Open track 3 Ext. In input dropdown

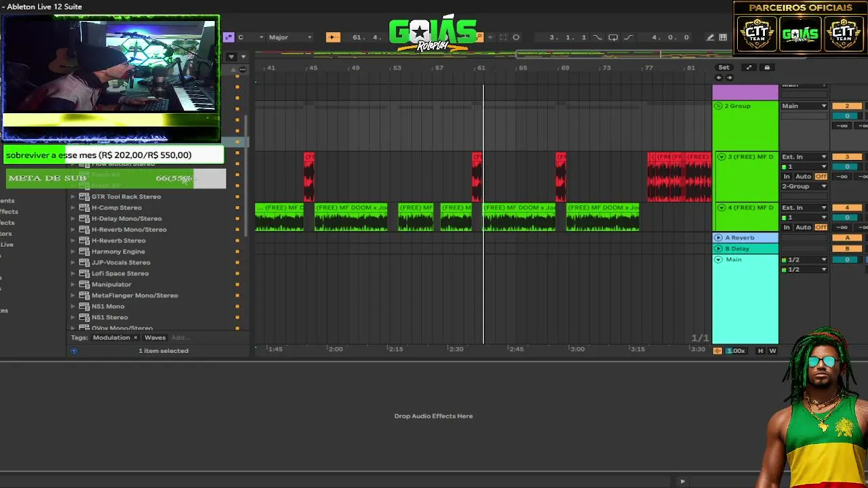pyautogui.click(x=804, y=157)
